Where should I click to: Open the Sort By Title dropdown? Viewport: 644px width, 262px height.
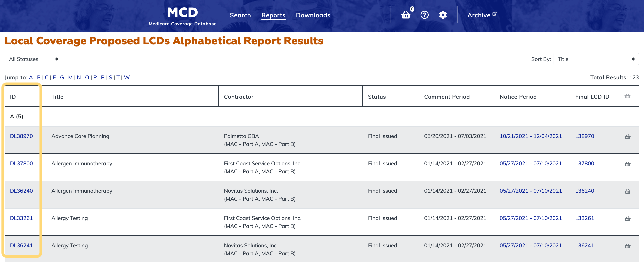(596, 59)
